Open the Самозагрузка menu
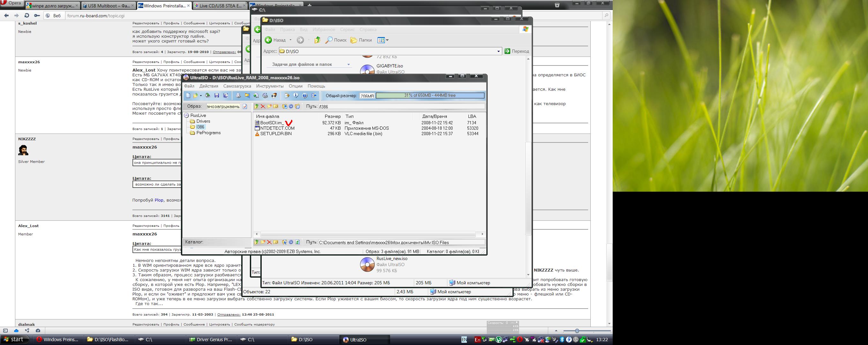Viewport: 868px width, 345px height. (x=237, y=86)
